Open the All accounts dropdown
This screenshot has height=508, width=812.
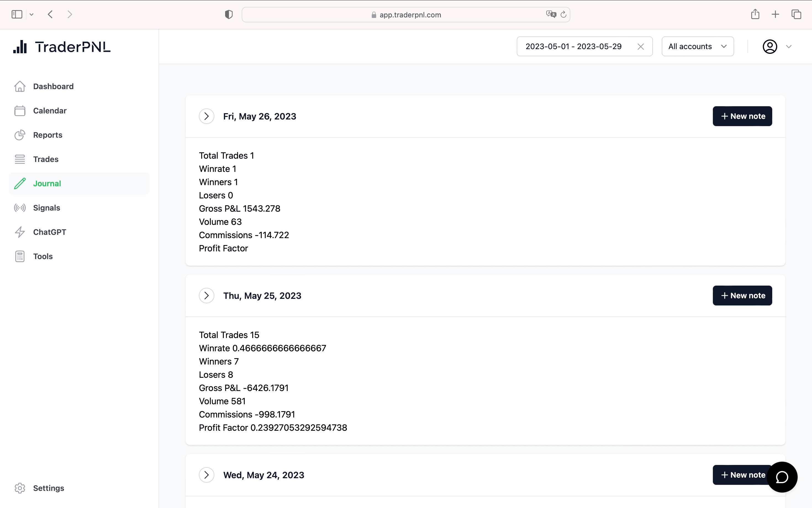(698, 46)
